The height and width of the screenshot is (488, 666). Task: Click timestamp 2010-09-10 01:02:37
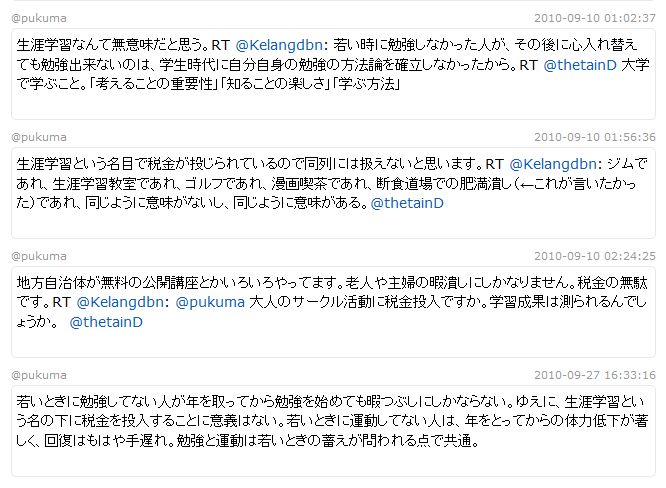[x=595, y=18]
